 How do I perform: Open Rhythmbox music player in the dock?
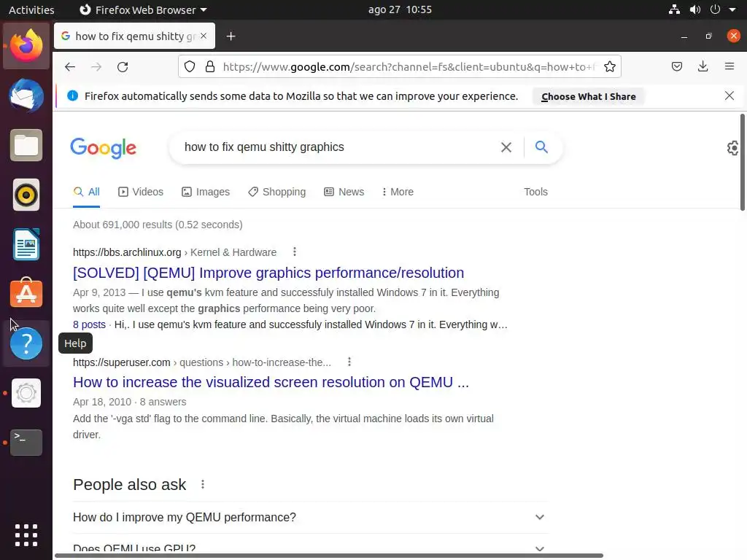(x=26, y=195)
